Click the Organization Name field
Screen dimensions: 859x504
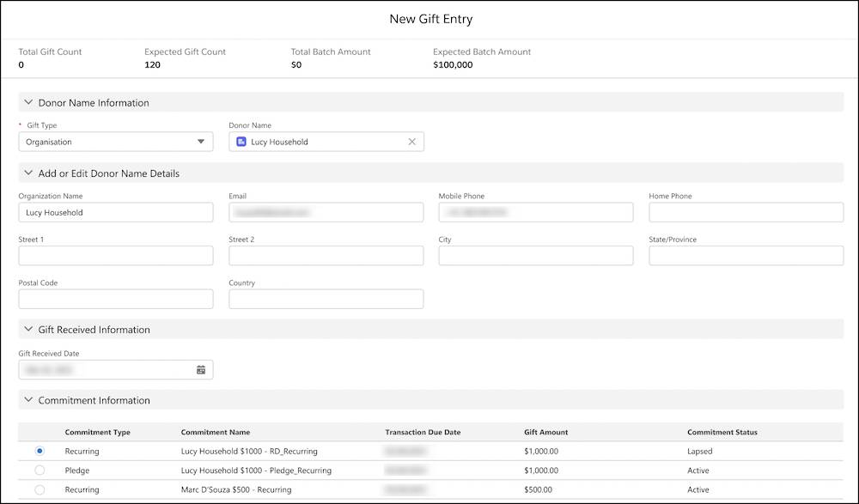coord(116,213)
